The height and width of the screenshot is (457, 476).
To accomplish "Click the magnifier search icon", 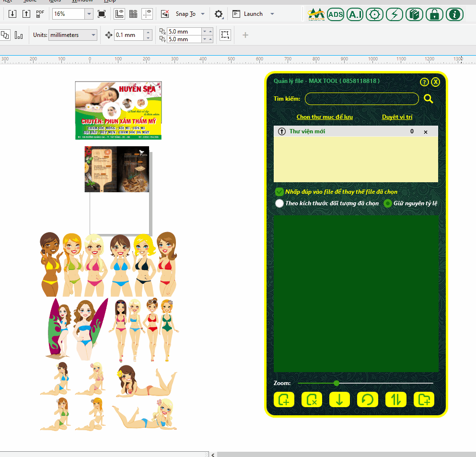I will click(x=429, y=99).
